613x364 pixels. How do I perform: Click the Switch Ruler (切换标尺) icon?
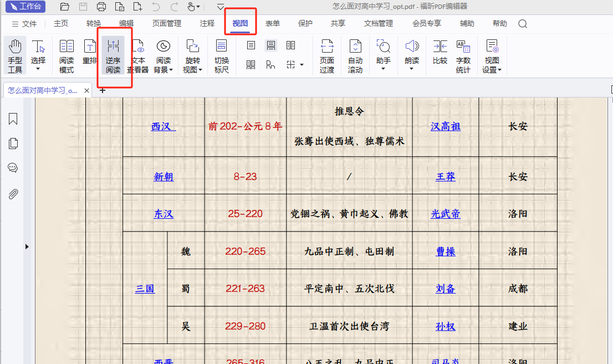click(222, 55)
